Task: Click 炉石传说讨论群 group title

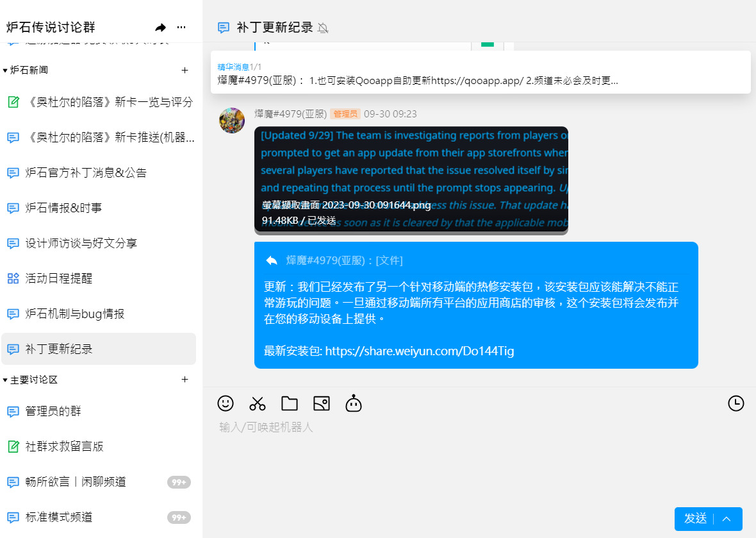Action: (x=51, y=28)
